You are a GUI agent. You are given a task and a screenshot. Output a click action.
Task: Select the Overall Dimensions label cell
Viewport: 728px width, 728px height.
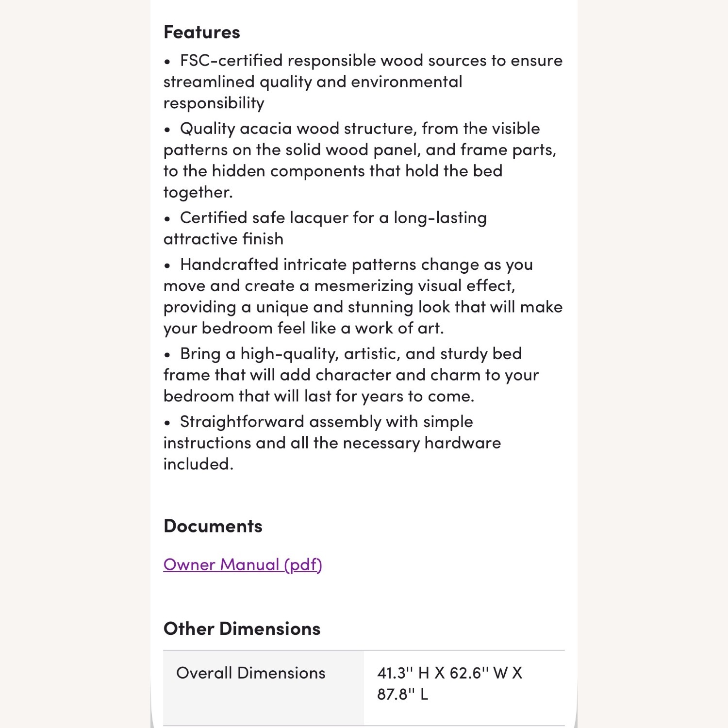[264, 688]
